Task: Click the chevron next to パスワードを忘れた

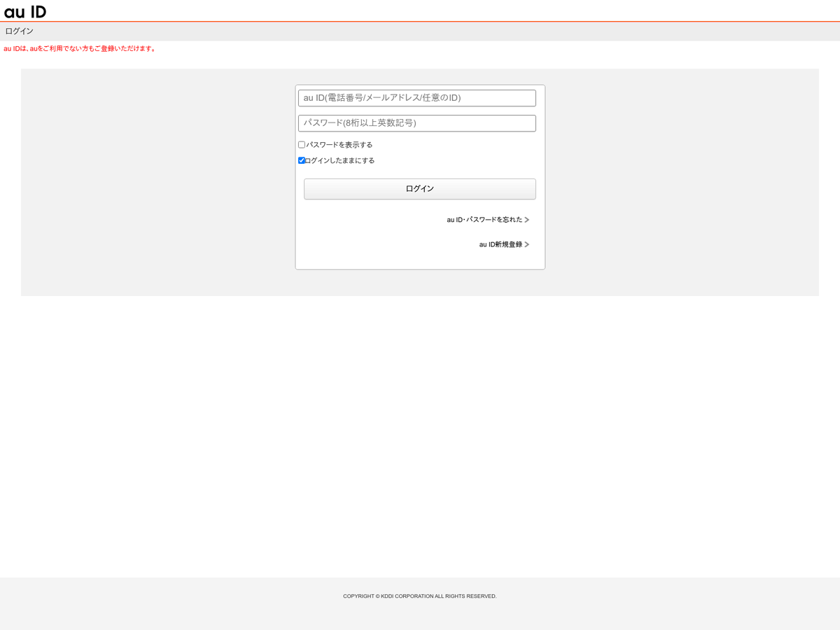Action: click(x=527, y=220)
